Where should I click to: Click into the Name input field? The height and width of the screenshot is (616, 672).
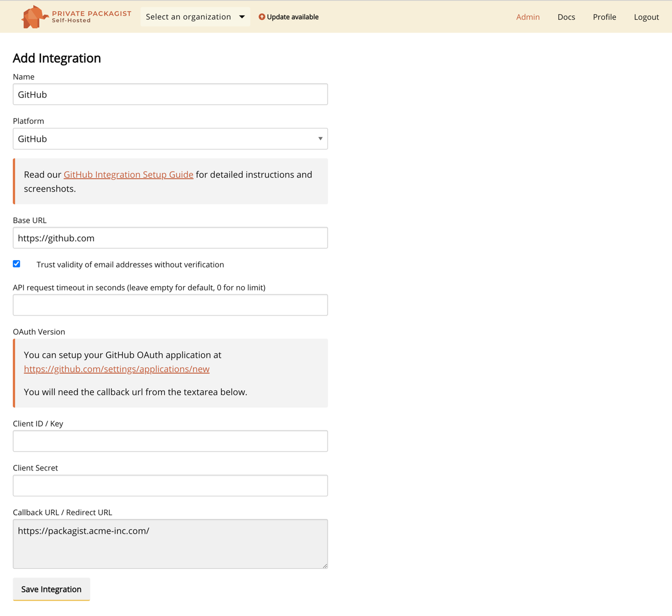tap(170, 95)
